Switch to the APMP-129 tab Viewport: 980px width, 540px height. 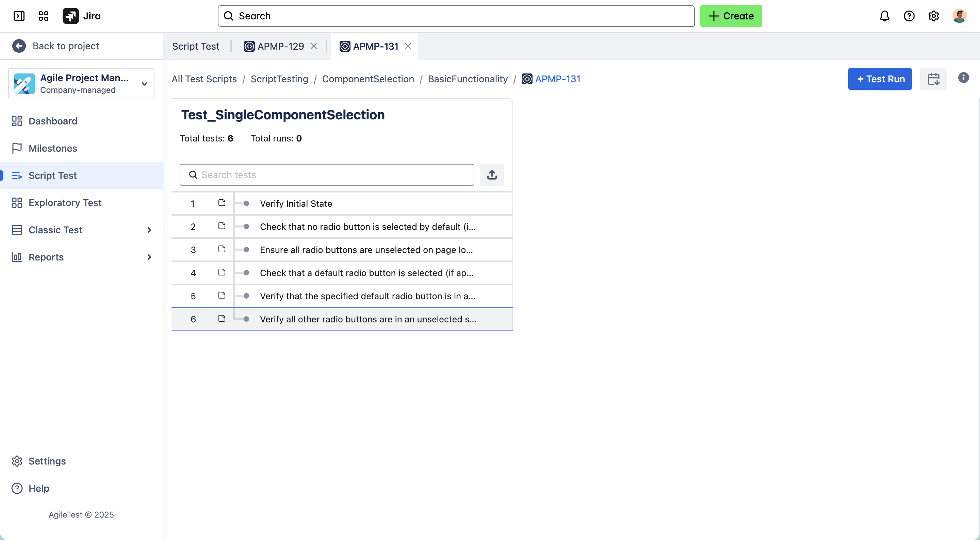(280, 46)
